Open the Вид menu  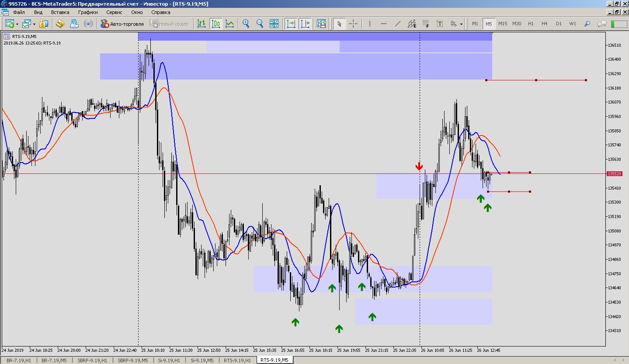coord(38,12)
